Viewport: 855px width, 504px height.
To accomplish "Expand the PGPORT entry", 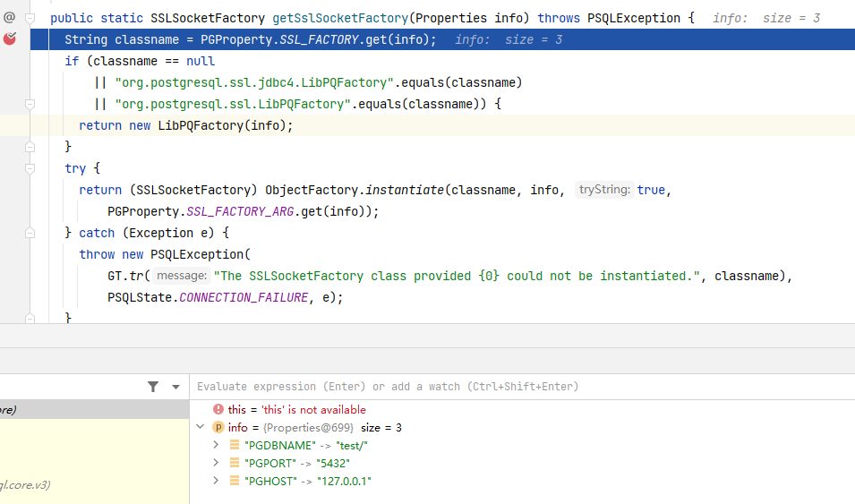I will pos(216,463).
